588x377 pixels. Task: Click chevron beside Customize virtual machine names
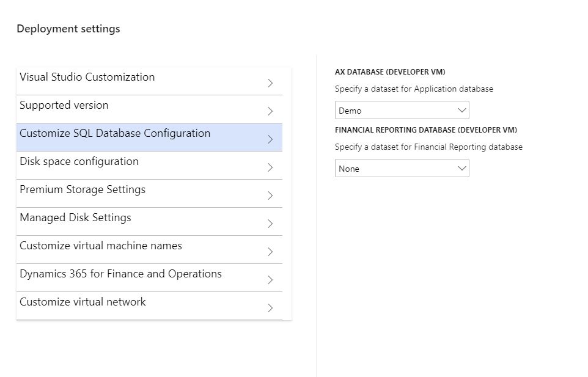pos(270,252)
